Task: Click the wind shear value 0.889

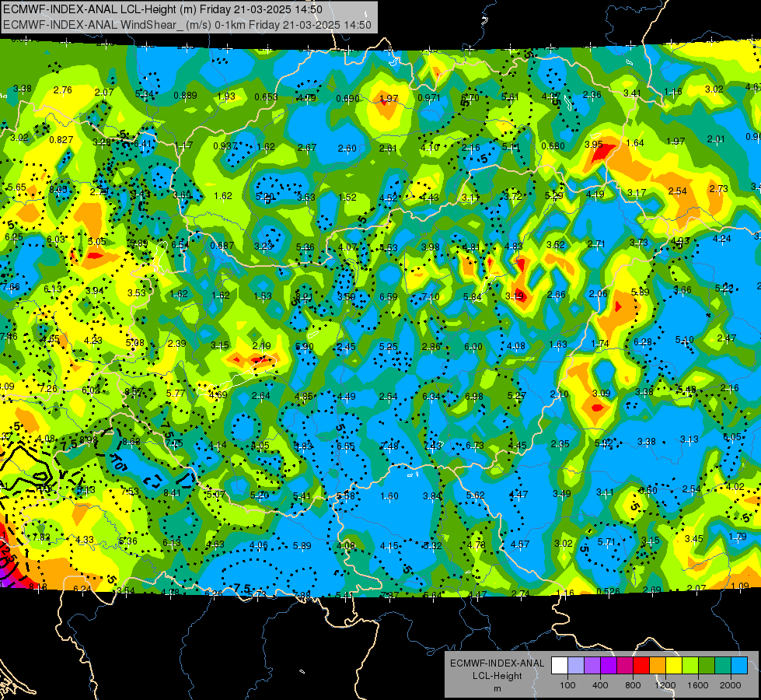Action: [186, 95]
